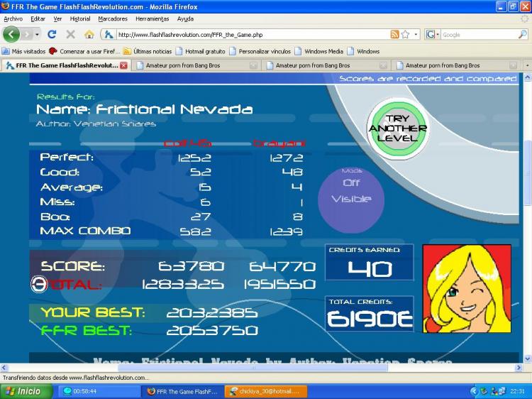This screenshot has width=532, height=399.
Task: Open the Marcadores menu
Action: (x=113, y=18)
